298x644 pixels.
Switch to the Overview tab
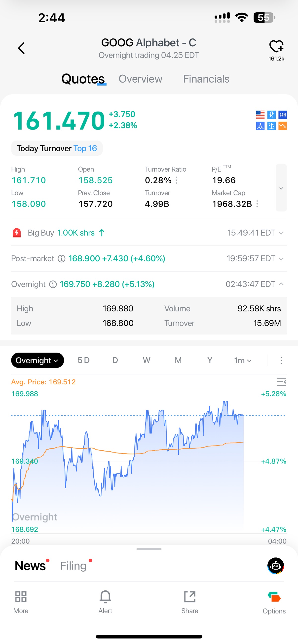[140, 79]
